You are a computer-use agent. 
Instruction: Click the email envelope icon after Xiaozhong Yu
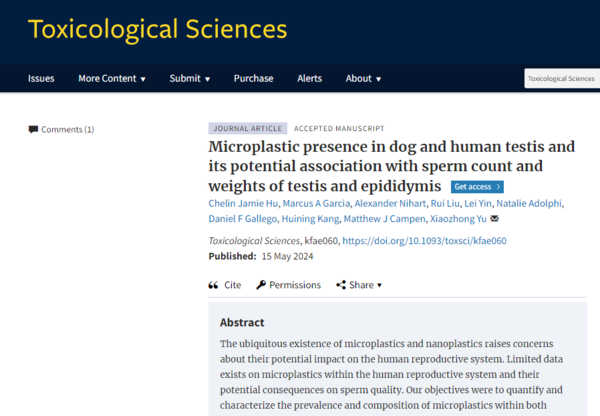pyautogui.click(x=494, y=219)
